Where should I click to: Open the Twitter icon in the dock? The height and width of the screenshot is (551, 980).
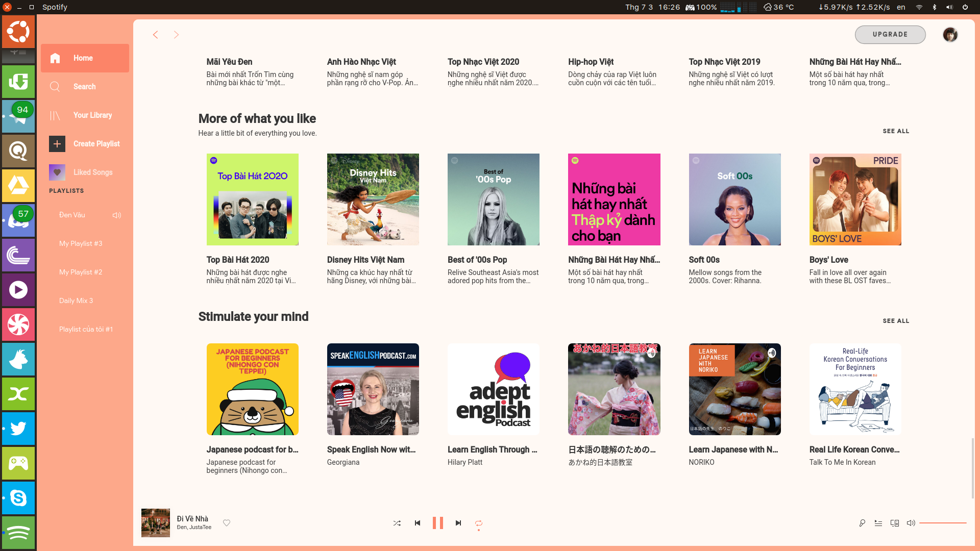(18, 429)
